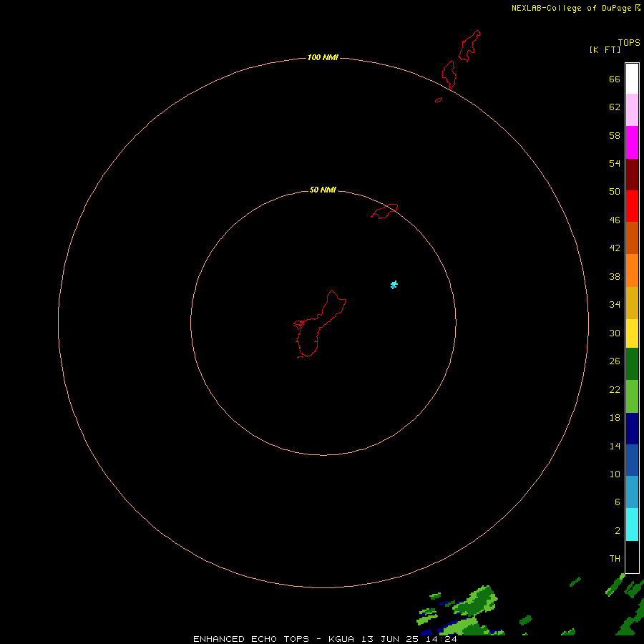644x644 pixels.
Task: Click the dark red legend swatch
Action: point(632,174)
